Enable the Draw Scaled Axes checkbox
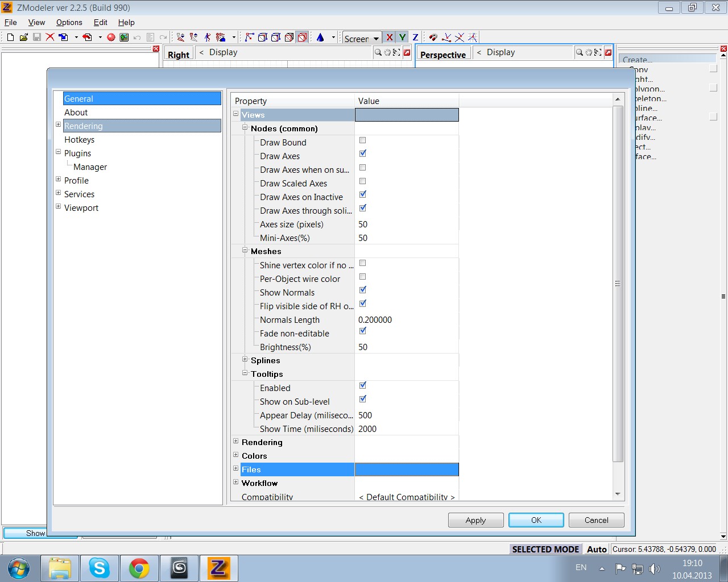 point(363,181)
